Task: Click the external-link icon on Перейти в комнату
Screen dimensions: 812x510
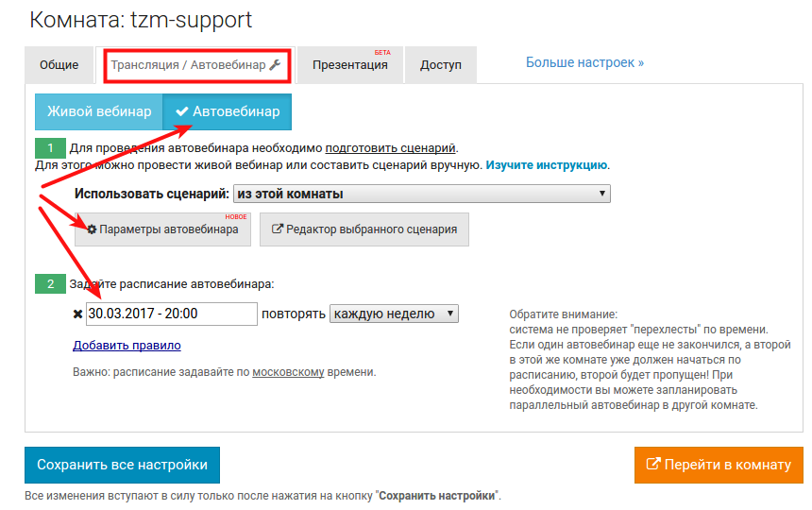Action: [653, 465]
